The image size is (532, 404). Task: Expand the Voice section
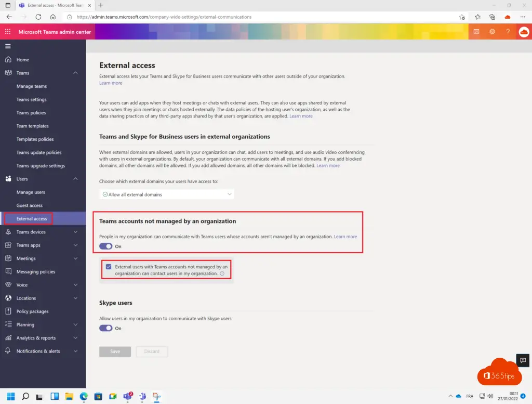[75, 285]
